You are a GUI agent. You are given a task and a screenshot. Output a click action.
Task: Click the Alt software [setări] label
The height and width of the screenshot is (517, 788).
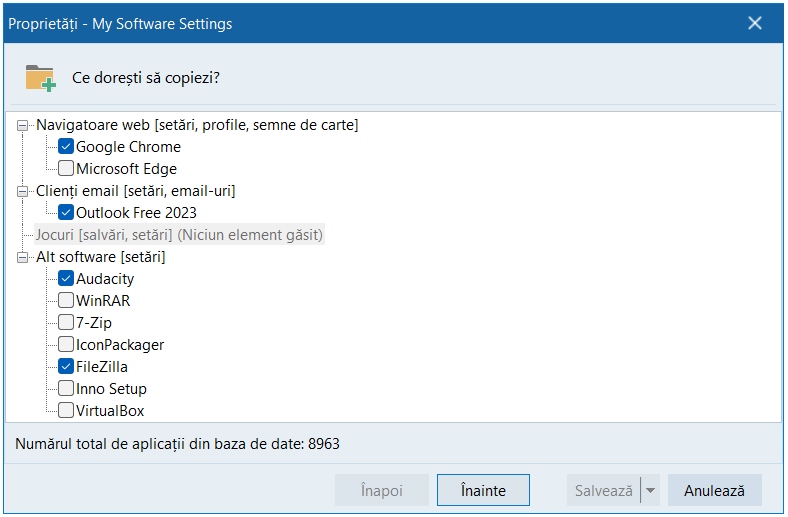click(100, 257)
